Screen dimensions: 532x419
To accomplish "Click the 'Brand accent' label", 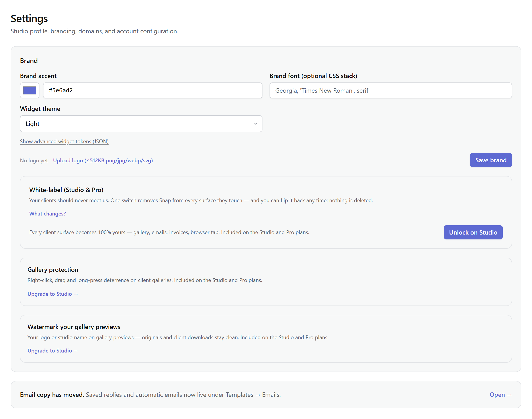I will pyautogui.click(x=38, y=76).
